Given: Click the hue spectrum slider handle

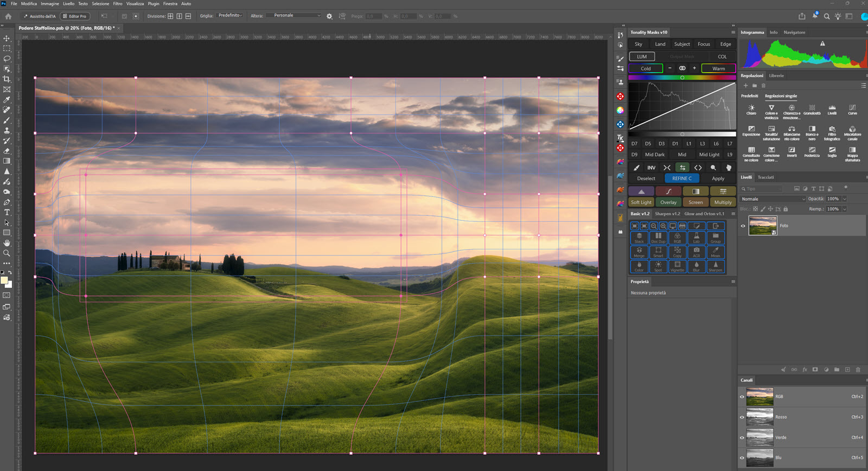Looking at the screenshot, I should point(682,78).
